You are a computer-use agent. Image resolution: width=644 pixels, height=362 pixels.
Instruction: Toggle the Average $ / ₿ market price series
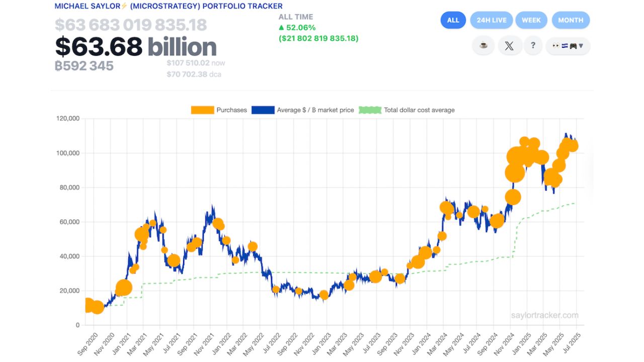[302, 110]
